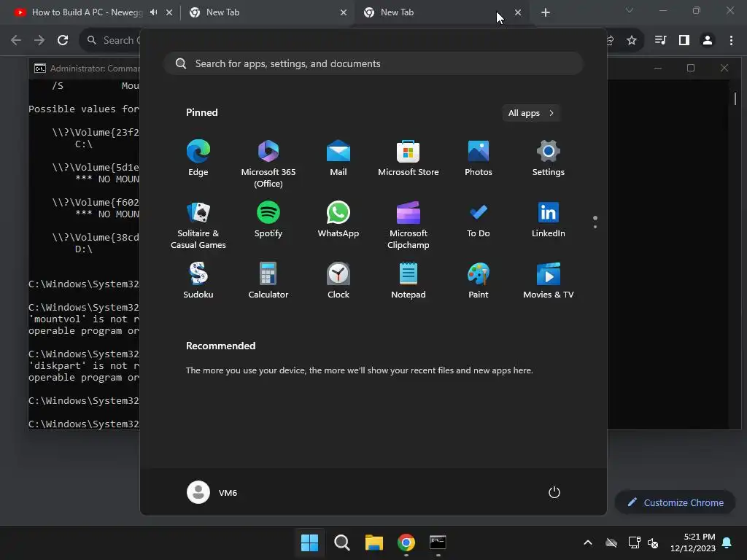Launch Microsoft 365 (Office) app
Viewport: 747px width, 560px height.
(x=268, y=163)
